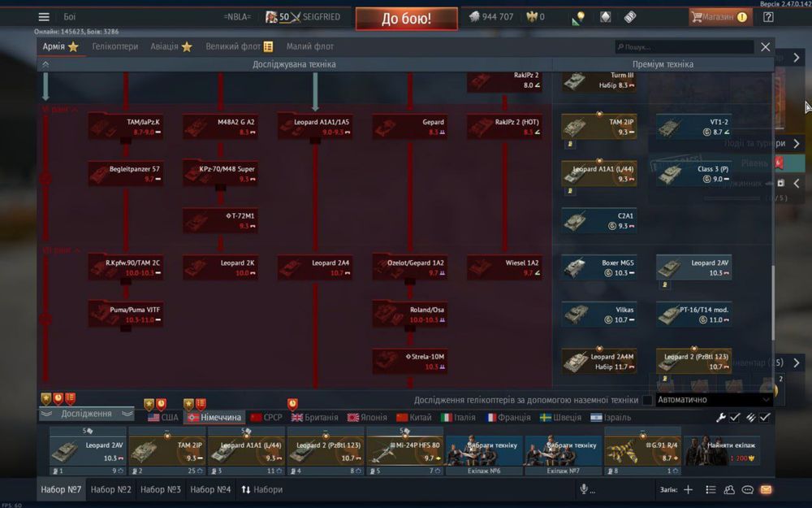Click Найняти екіпаж to hire crew
Screen dimensions: 812x508
coord(723,450)
